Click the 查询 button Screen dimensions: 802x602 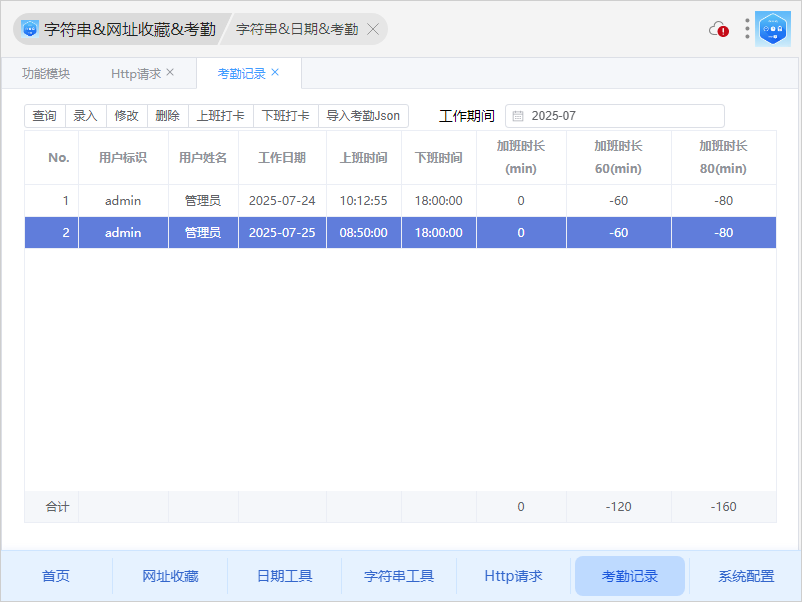(45, 116)
